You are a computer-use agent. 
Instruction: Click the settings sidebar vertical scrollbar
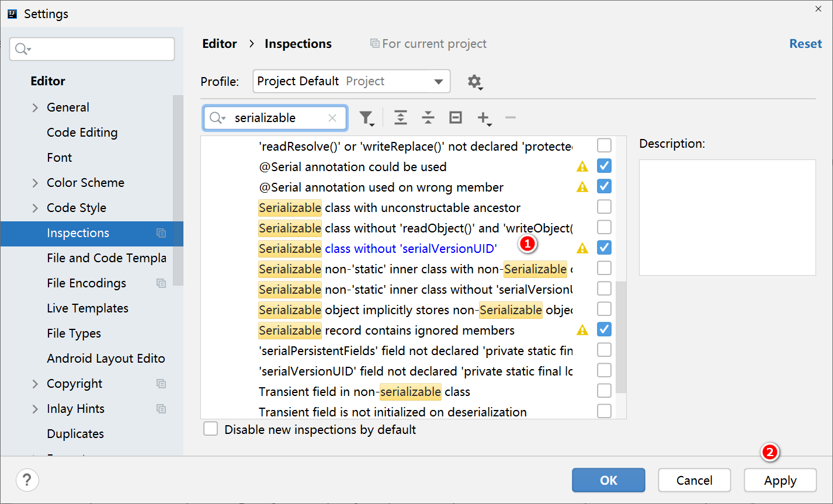[178, 190]
